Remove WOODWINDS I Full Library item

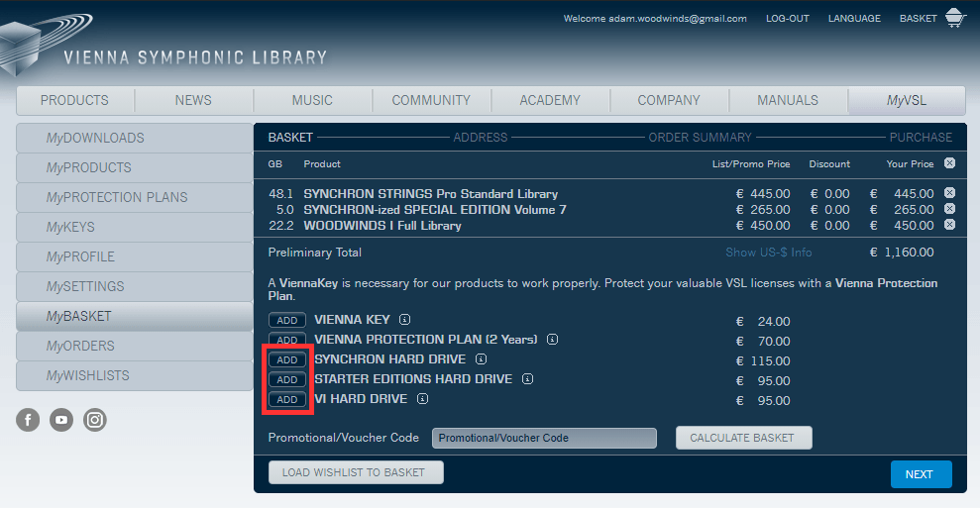click(949, 225)
